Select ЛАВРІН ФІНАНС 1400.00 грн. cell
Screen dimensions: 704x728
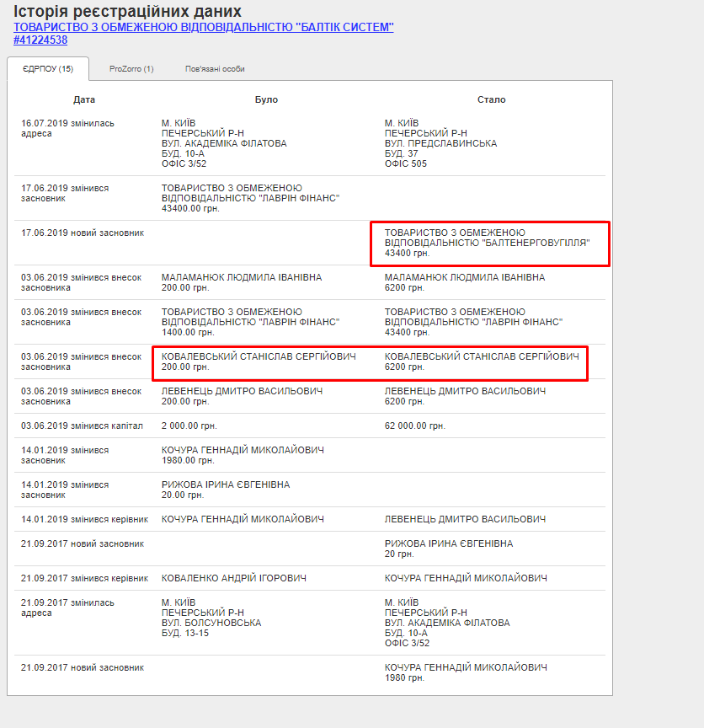coord(251,322)
